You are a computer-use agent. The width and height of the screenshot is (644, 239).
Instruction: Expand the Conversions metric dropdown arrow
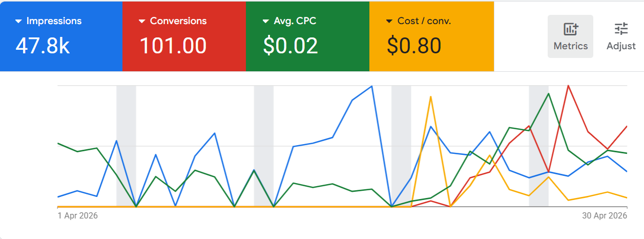(142, 22)
